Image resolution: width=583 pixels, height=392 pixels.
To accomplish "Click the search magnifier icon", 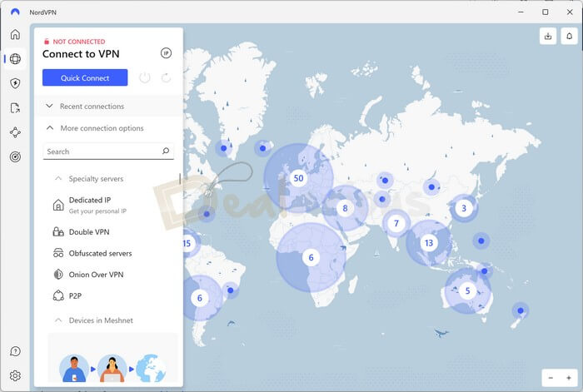I will pos(166,151).
